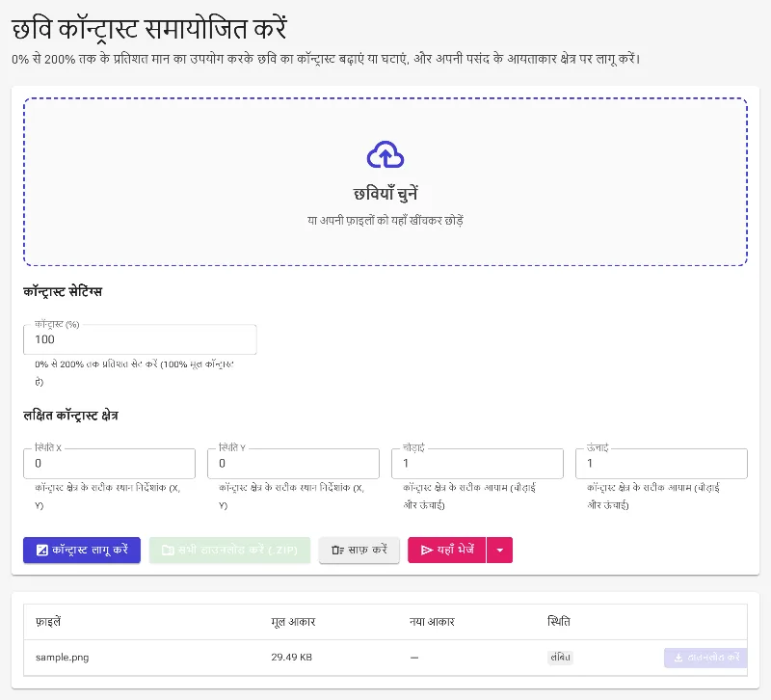The height and width of the screenshot is (700, 771).
Task: Select the ऊंचाई height input field
Action: coord(661,464)
